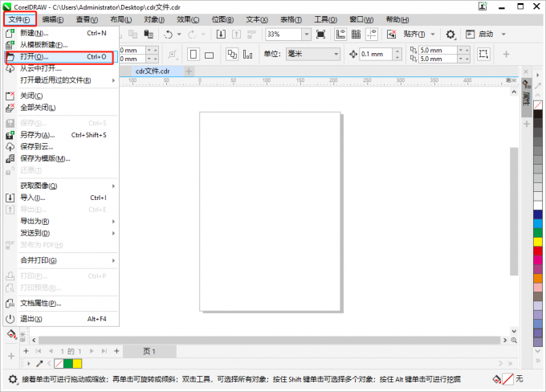Switch to the cdr文件.cdr document tab
Screen dimensions: 546x392
153,71
